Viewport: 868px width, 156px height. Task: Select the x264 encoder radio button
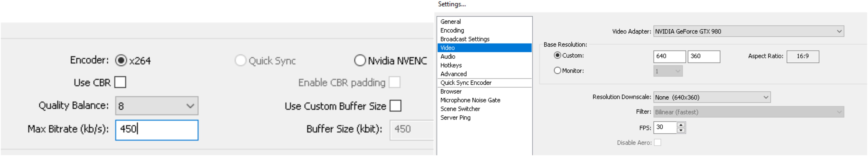pos(121,60)
